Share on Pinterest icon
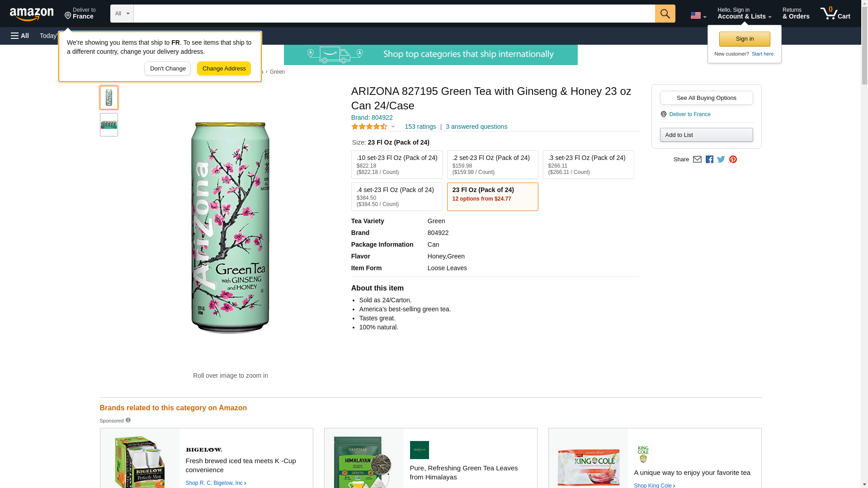The height and width of the screenshot is (488, 868). [733, 160]
